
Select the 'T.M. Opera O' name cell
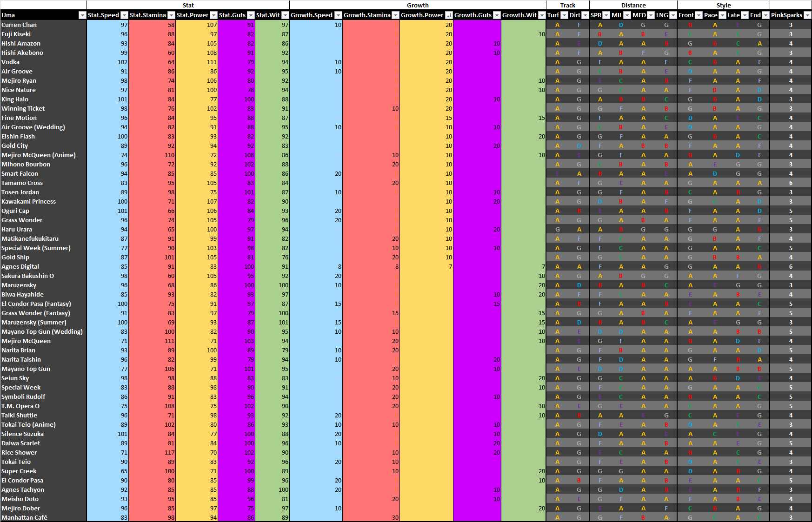coord(43,406)
